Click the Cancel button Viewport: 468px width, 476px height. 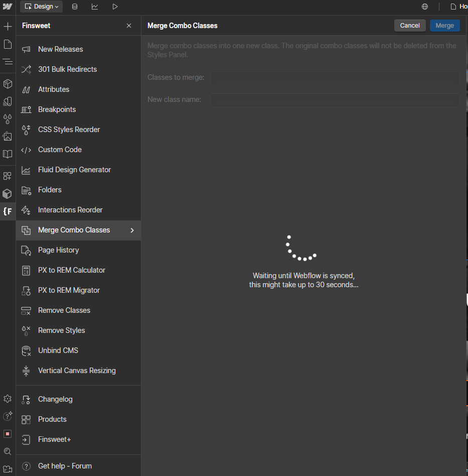point(410,26)
